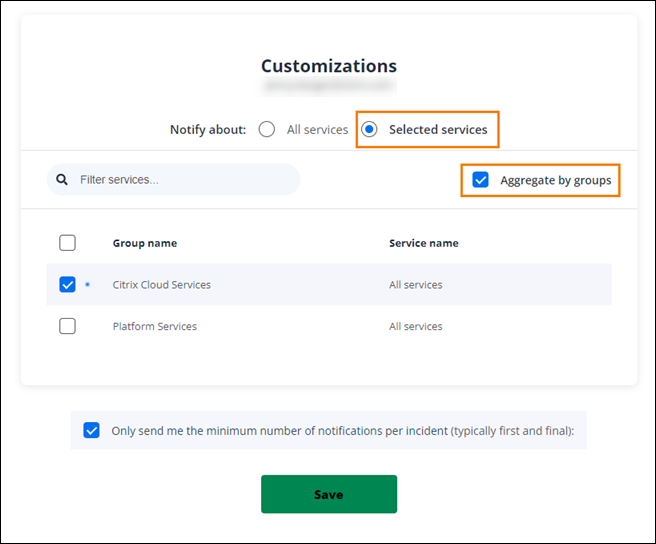Select the "All services" radio button
656x544 pixels.
(267, 129)
